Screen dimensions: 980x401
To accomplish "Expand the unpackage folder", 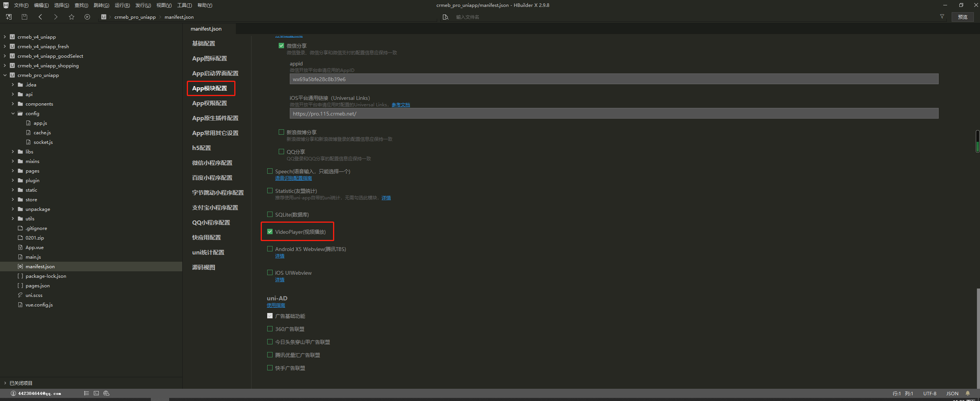I will (x=13, y=209).
